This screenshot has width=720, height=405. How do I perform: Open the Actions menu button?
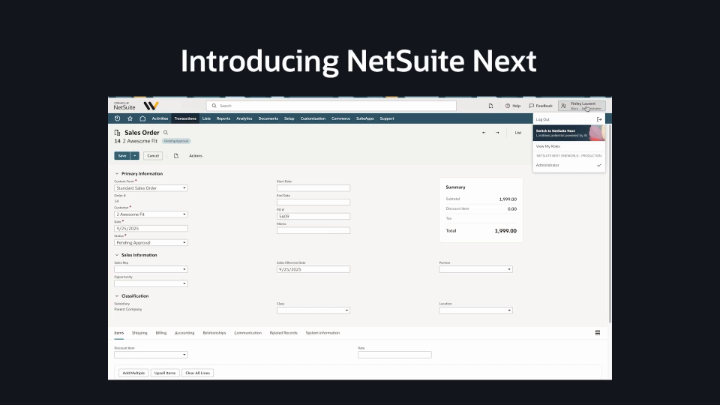pyautogui.click(x=196, y=156)
